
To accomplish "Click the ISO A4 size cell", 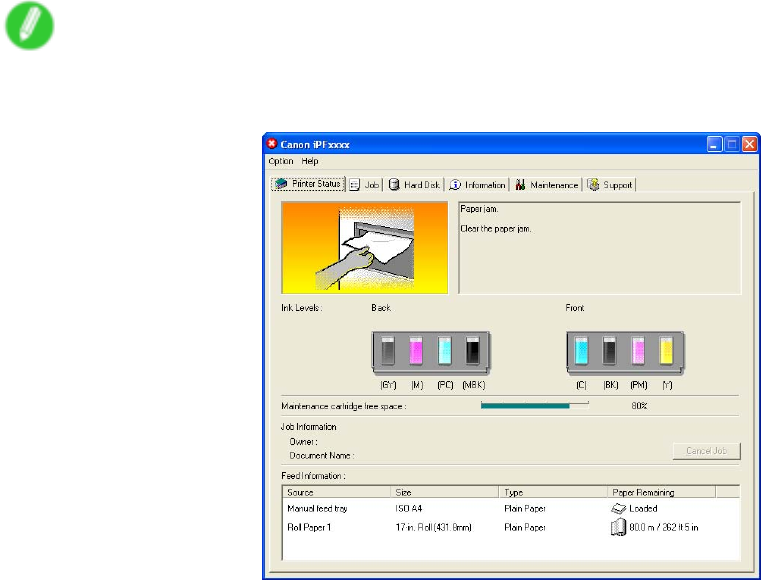I will (409, 509).
